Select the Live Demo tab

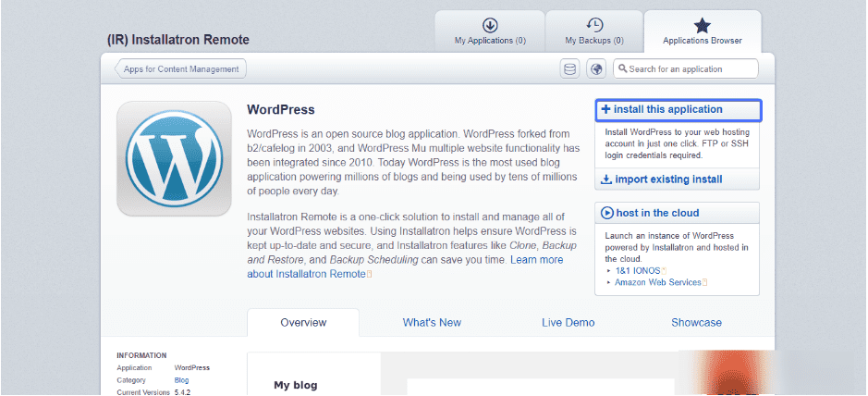coord(568,322)
